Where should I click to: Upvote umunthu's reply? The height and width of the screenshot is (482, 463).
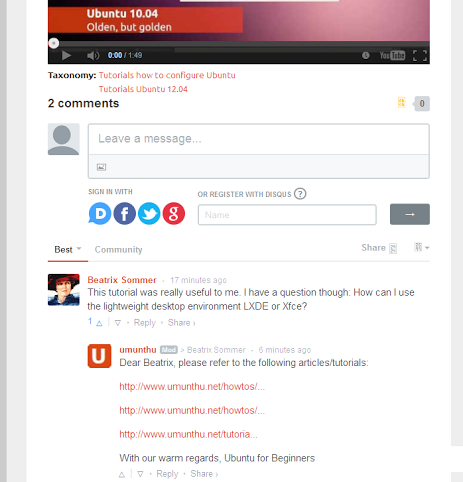pos(122,474)
